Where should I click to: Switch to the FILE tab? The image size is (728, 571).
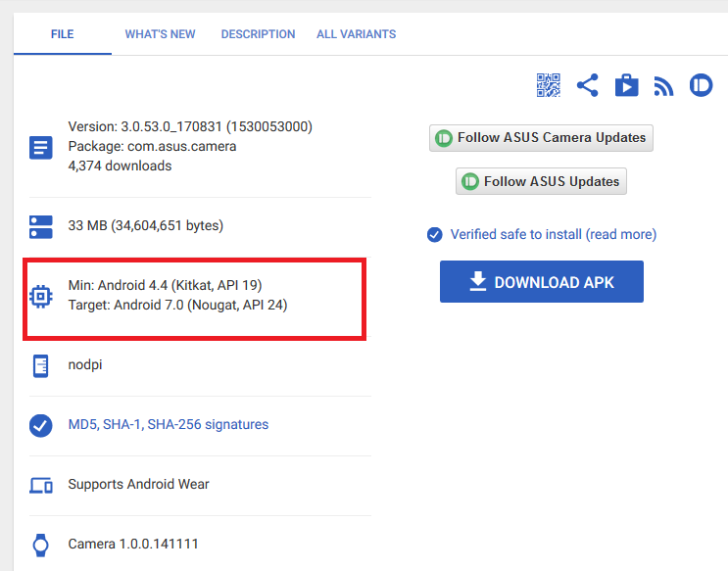pyautogui.click(x=62, y=34)
